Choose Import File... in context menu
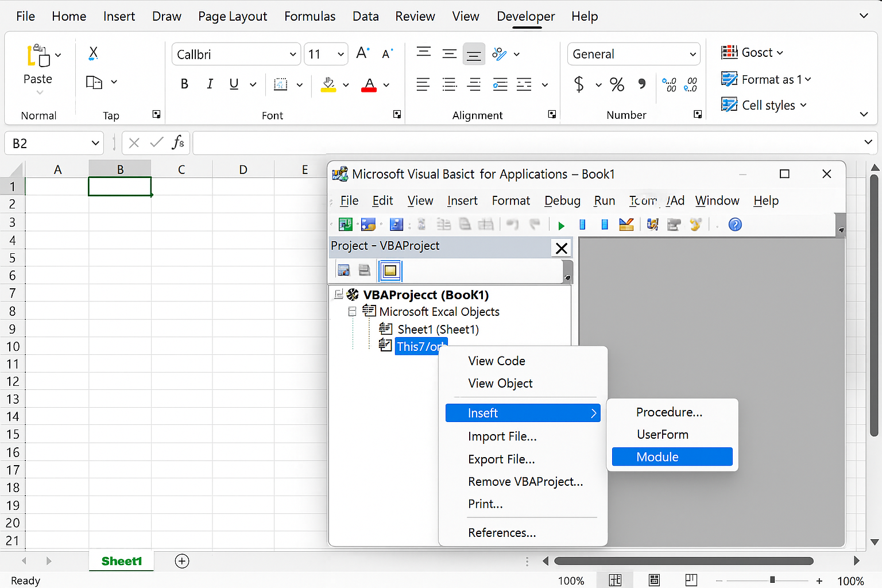This screenshot has height=588, width=882. (502, 436)
